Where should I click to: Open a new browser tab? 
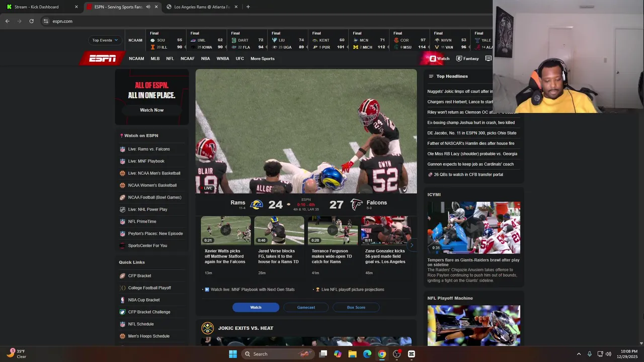[248, 7]
